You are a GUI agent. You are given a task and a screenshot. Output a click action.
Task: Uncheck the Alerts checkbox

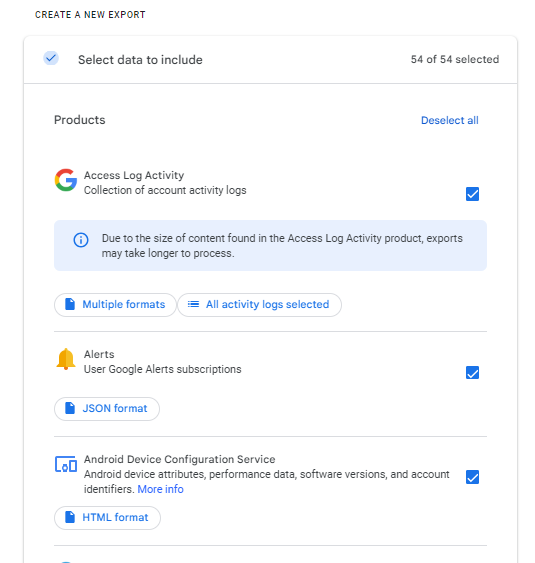pos(472,373)
